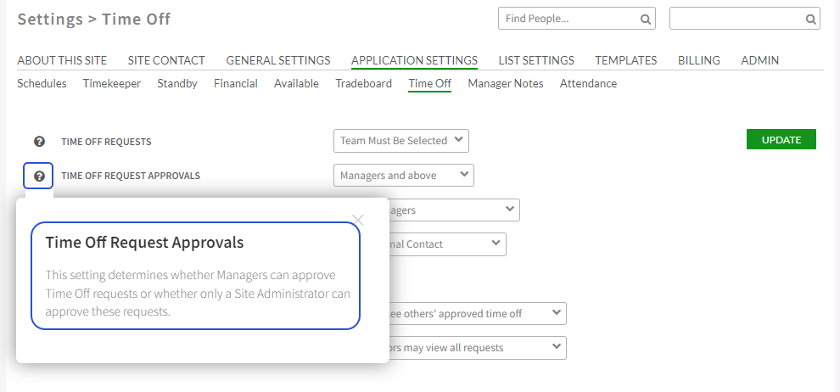Click Find People search magnifier icon
Image resolution: width=840 pixels, height=392 pixels.
(646, 19)
